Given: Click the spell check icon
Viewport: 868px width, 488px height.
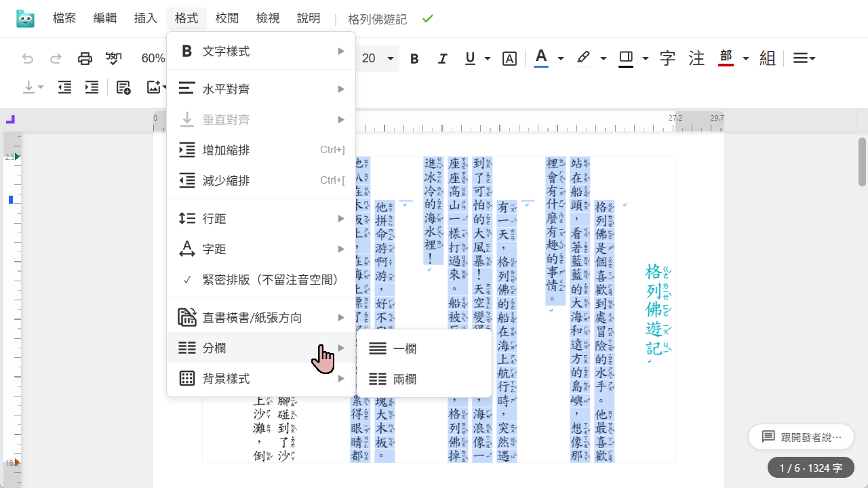Looking at the screenshot, I should click(114, 59).
